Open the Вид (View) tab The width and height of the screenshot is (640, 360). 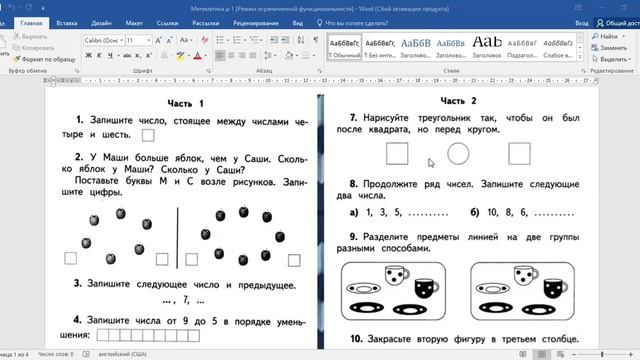pyautogui.click(x=298, y=23)
